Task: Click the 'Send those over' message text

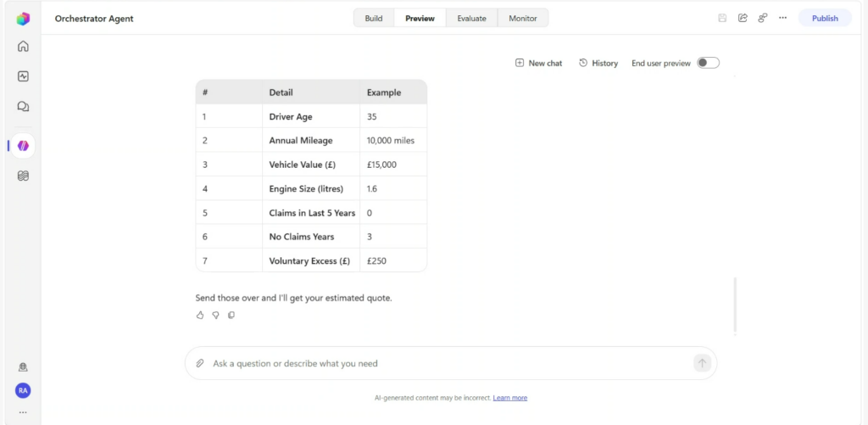Action: coord(293,298)
